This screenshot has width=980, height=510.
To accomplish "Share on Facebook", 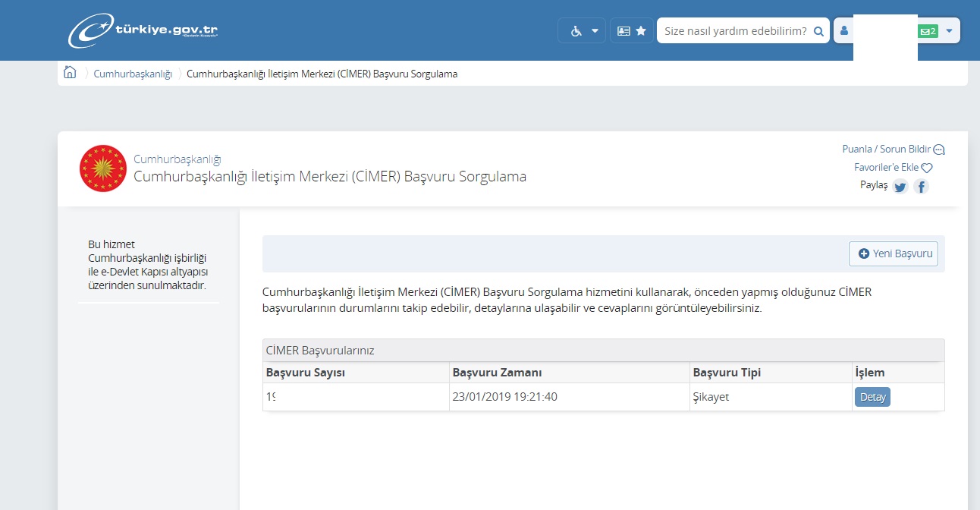I will (921, 187).
